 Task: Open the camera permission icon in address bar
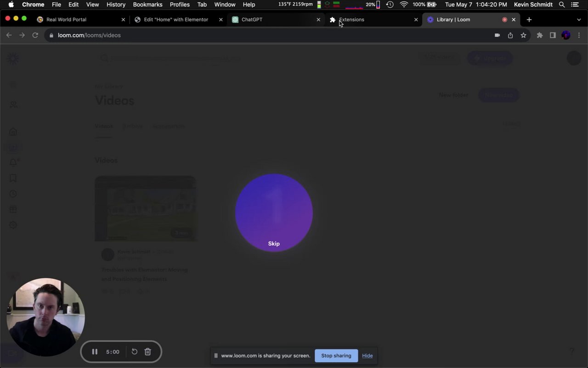(x=497, y=35)
